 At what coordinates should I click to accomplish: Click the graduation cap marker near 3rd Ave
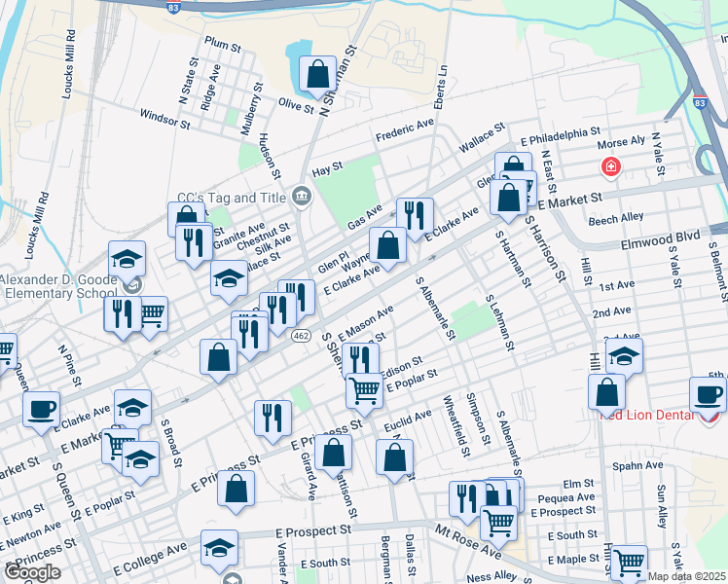[625, 356]
